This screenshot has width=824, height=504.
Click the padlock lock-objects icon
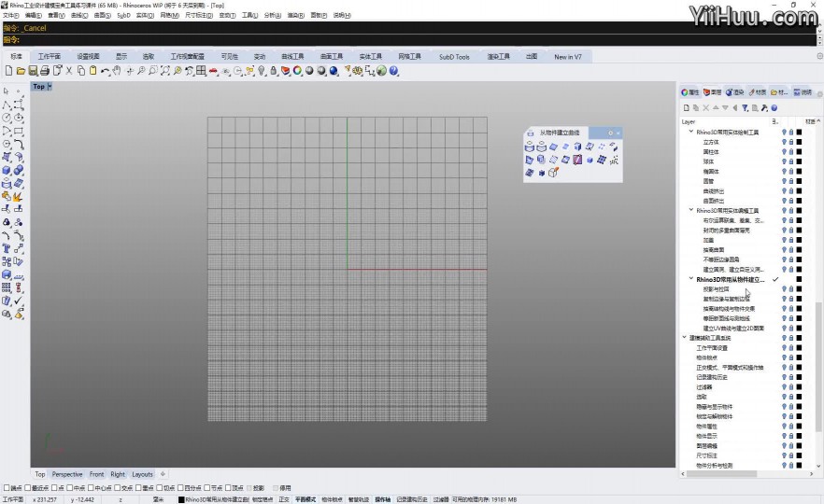[273, 70]
